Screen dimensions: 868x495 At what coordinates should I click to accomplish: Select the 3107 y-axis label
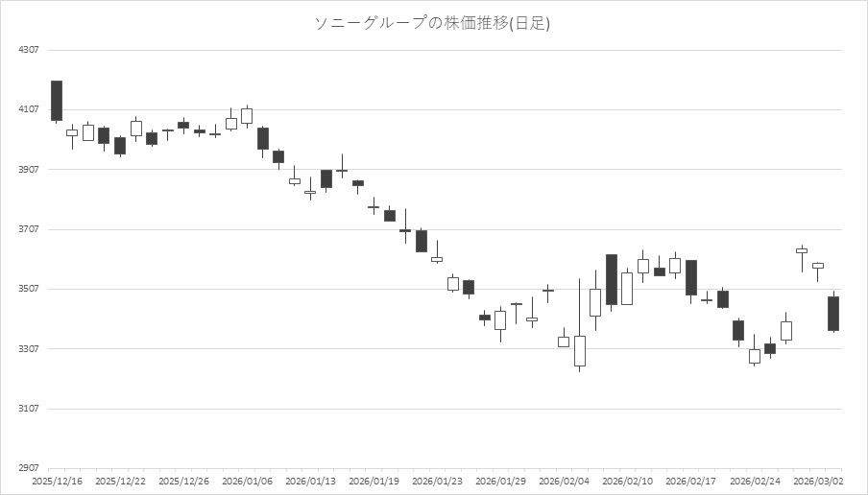29,409
